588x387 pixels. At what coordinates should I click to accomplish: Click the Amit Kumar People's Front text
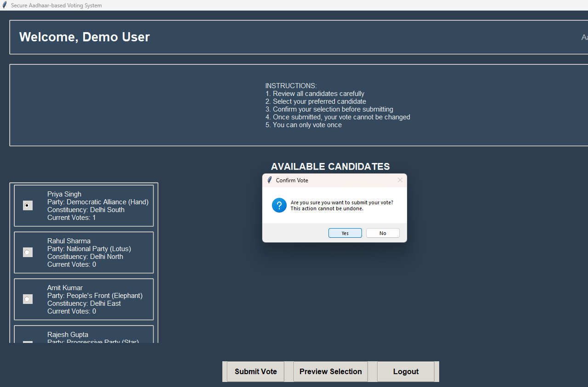pos(95,296)
